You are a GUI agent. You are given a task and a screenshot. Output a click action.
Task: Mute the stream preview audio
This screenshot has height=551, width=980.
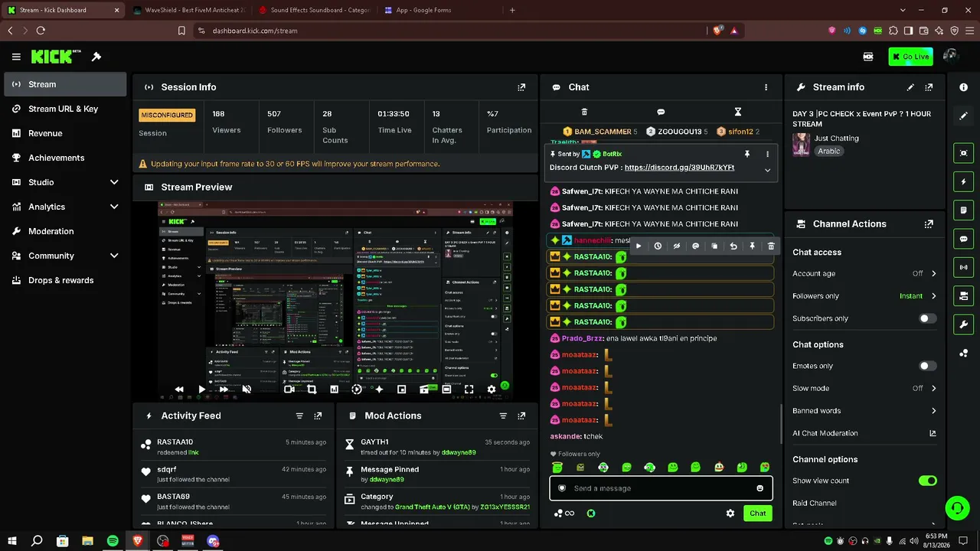(x=247, y=390)
